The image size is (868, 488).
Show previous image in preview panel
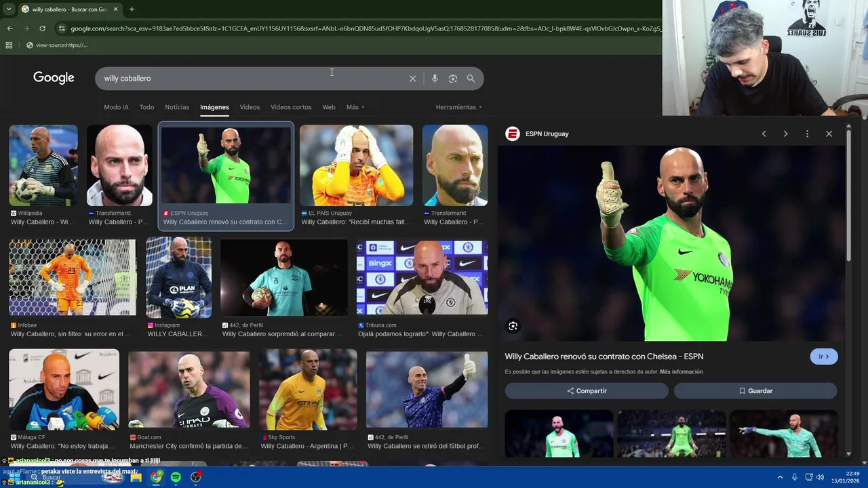(764, 134)
